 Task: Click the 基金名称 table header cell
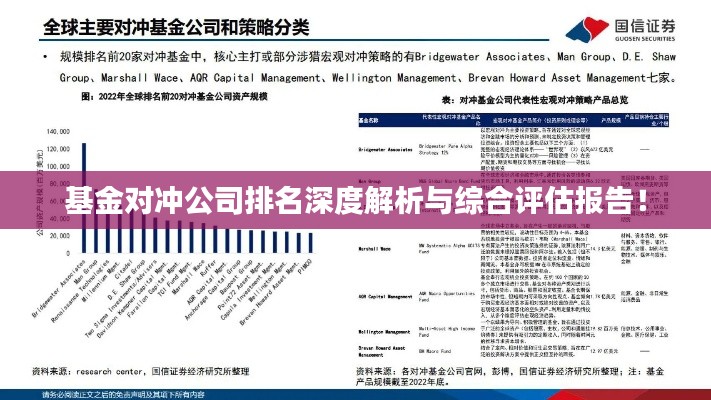[368, 121]
